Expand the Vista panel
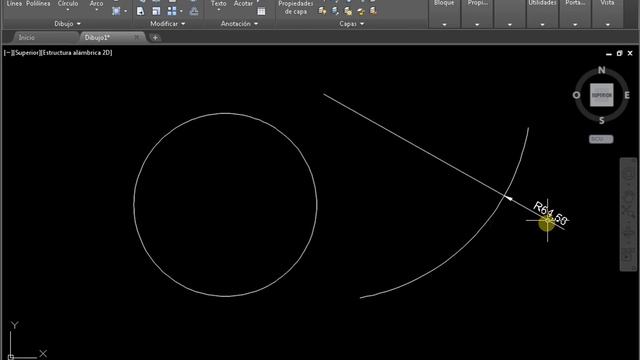The height and width of the screenshot is (360, 640). [607, 24]
